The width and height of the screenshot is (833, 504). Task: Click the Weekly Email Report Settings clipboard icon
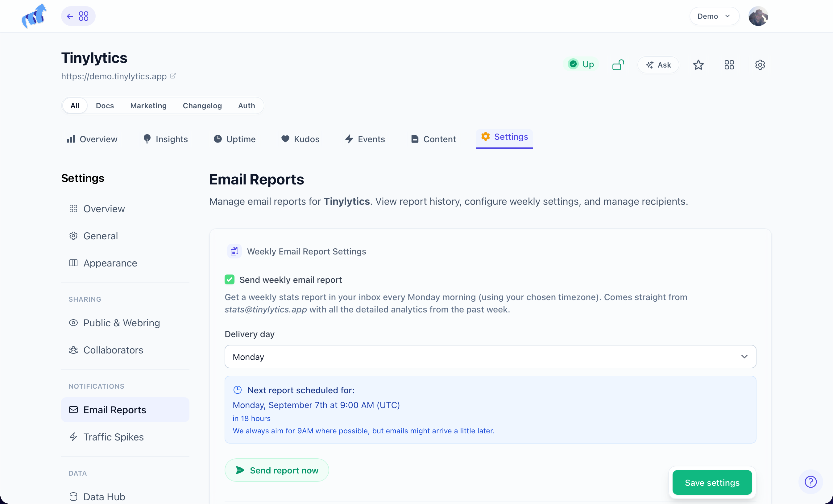(x=234, y=251)
